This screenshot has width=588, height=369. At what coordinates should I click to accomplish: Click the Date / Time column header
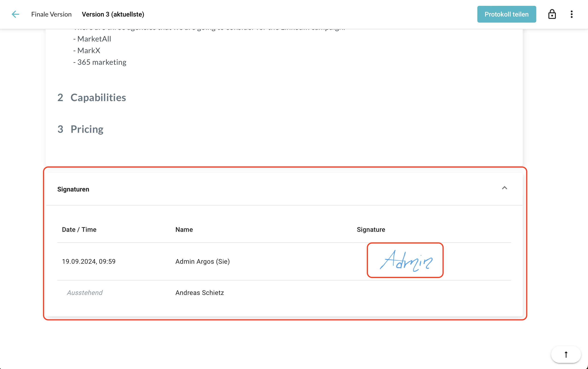click(x=79, y=230)
